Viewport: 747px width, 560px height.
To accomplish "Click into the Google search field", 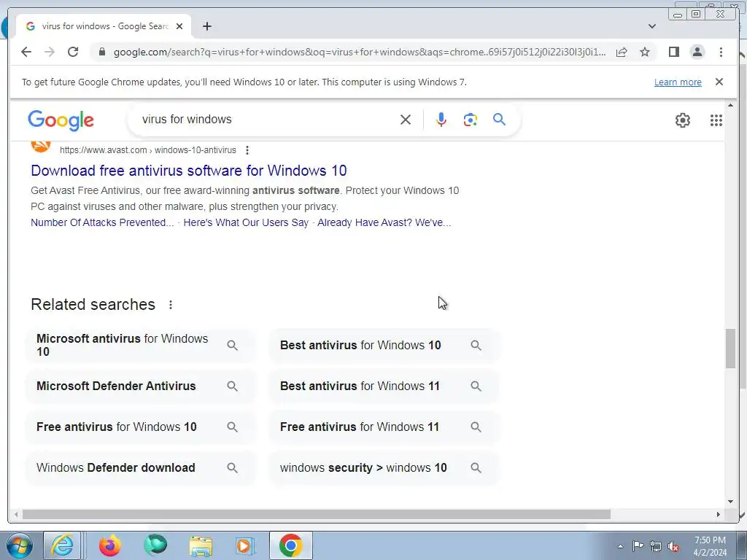I will 267,120.
